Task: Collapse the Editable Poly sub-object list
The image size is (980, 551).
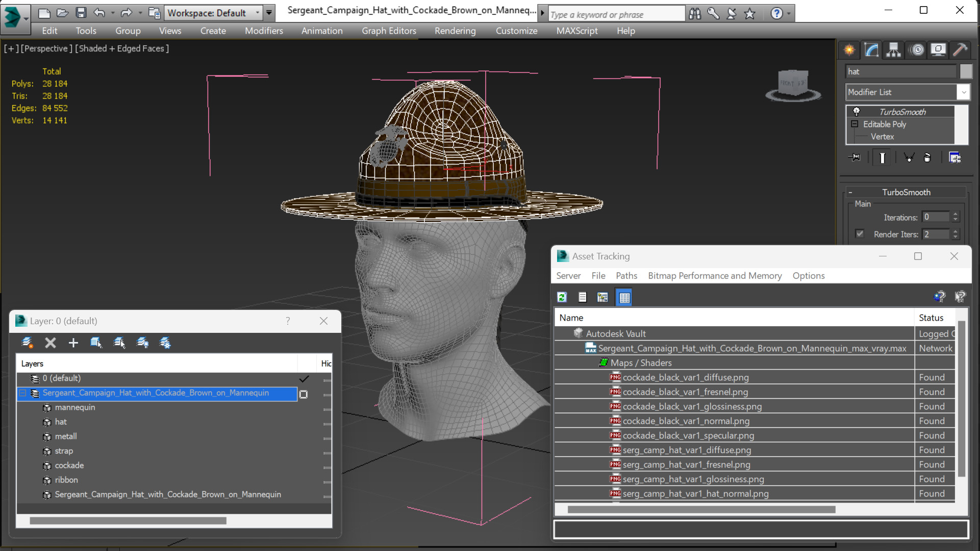Action: click(855, 124)
